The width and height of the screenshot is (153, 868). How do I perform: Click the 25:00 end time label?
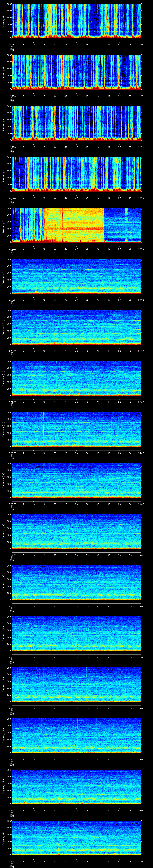141,555
